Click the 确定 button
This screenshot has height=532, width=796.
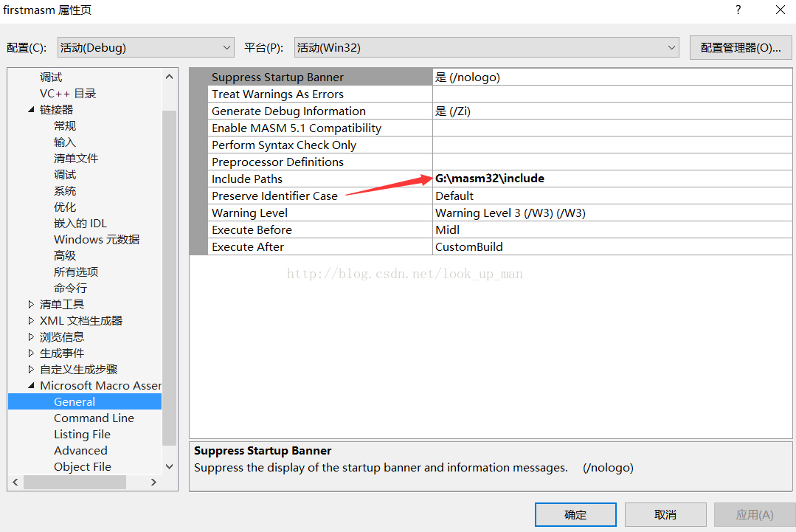(x=575, y=515)
